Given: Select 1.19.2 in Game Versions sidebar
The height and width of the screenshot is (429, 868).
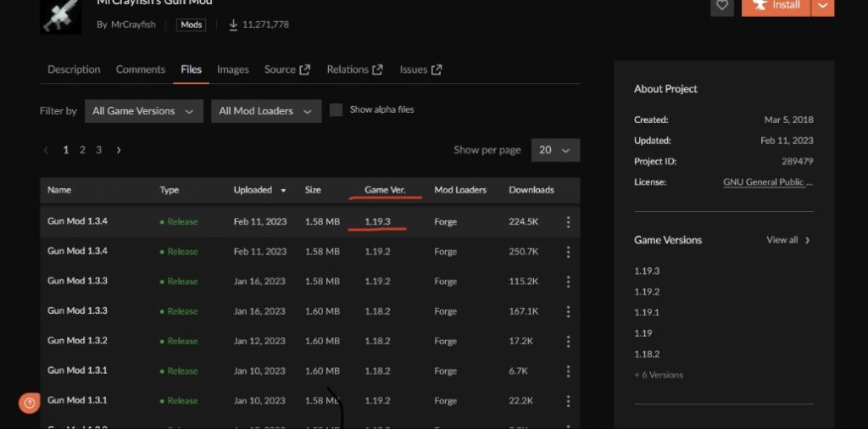Looking at the screenshot, I should (647, 292).
